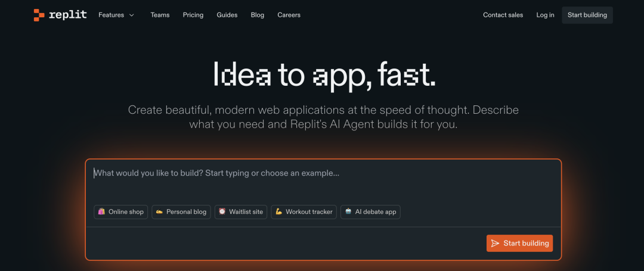
Task: Open the Teams page
Action: point(160,15)
